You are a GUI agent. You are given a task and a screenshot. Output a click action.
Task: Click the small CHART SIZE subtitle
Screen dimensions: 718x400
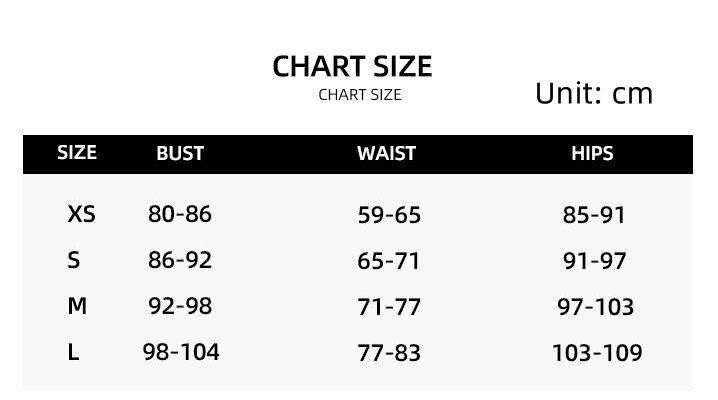pos(359,95)
